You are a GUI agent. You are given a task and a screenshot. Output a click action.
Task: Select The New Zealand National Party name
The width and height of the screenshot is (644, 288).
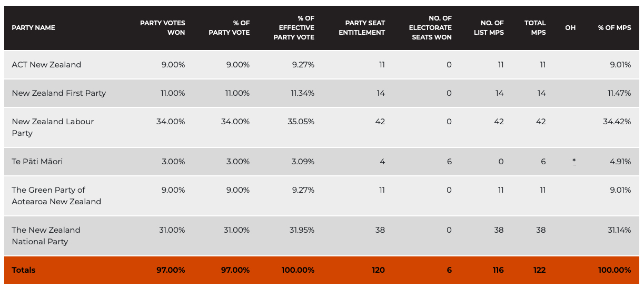point(46,235)
